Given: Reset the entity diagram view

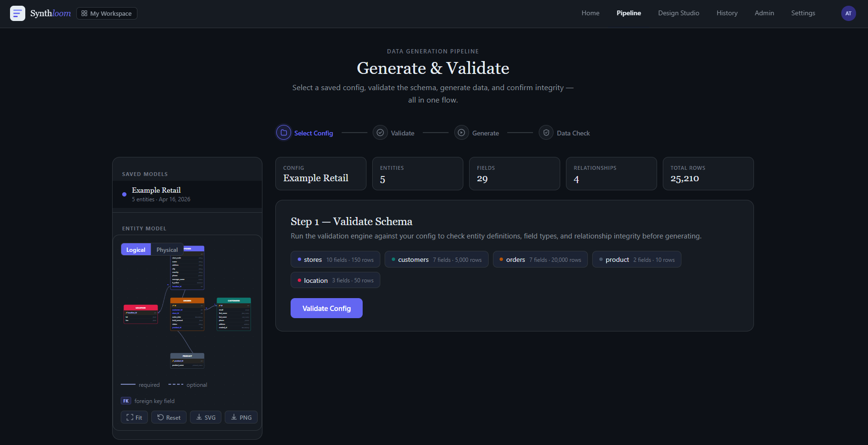Looking at the screenshot, I should pos(169,417).
